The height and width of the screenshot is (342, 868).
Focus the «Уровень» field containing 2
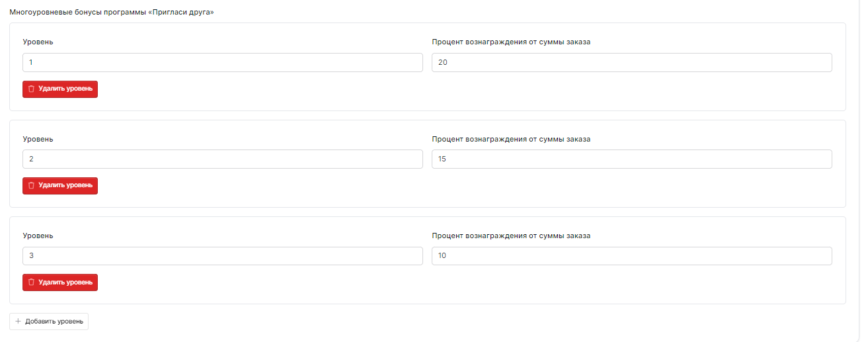pyautogui.click(x=222, y=159)
